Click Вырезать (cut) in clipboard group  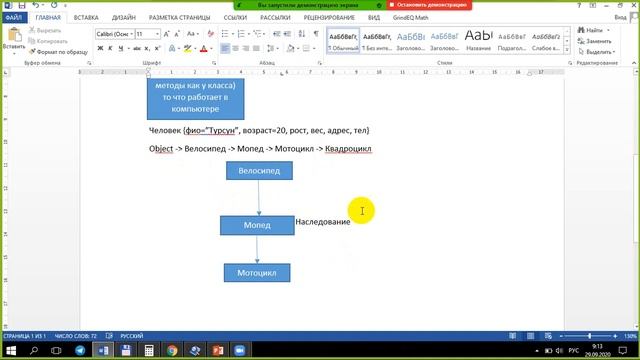pyautogui.click(x=45, y=31)
